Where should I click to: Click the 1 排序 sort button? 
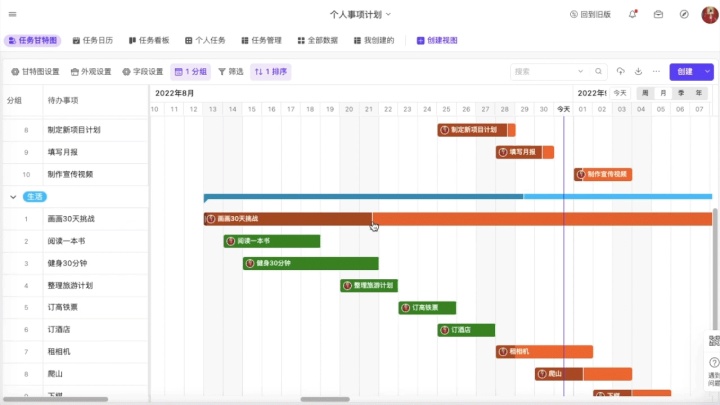pos(270,72)
